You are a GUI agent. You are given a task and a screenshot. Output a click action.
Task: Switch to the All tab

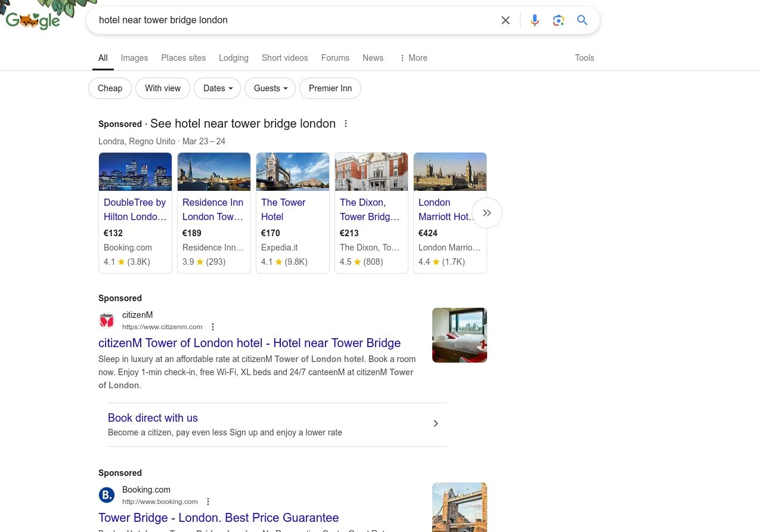(103, 58)
